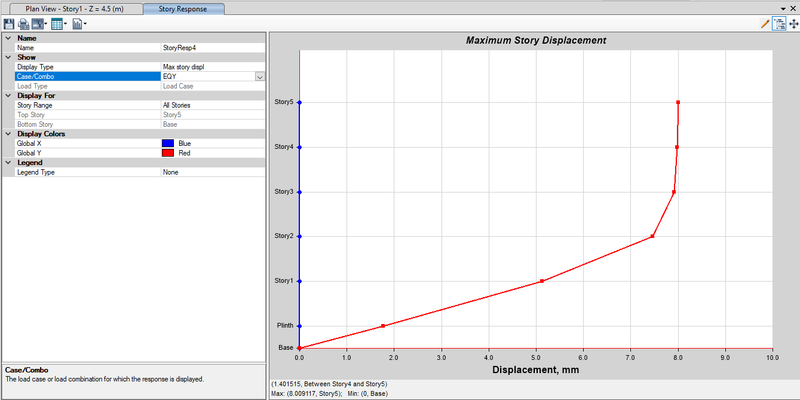Select the Story Response tab

(x=183, y=8)
